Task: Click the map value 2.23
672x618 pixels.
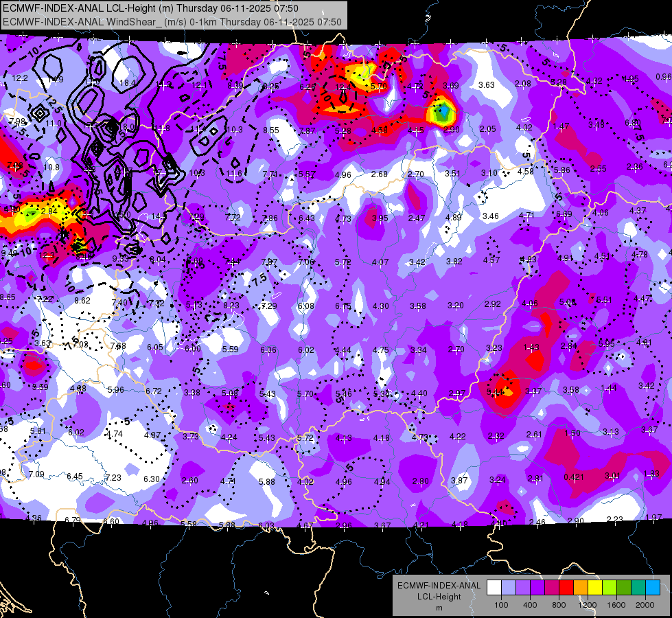Action: coord(614,519)
